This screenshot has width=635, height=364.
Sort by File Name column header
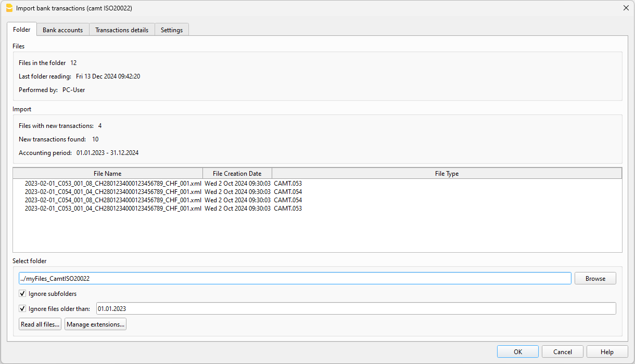108,174
